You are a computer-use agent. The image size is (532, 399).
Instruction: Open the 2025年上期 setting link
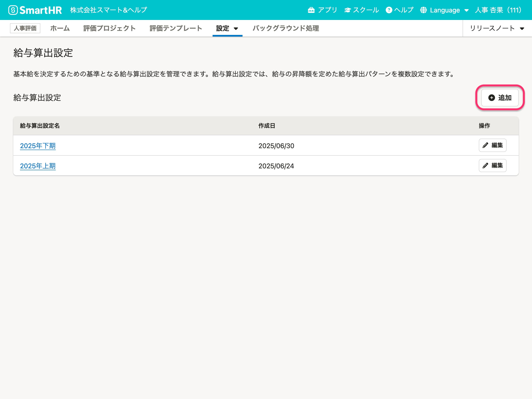[x=38, y=166]
